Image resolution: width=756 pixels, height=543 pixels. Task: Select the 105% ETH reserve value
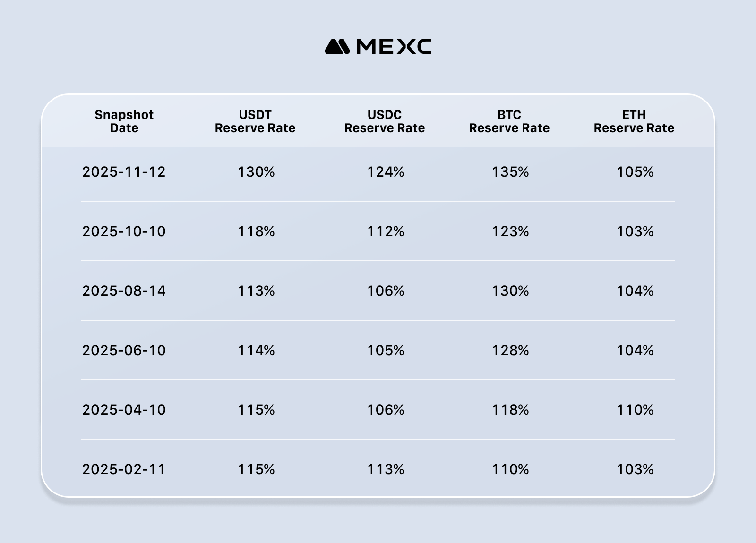[635, 172]
